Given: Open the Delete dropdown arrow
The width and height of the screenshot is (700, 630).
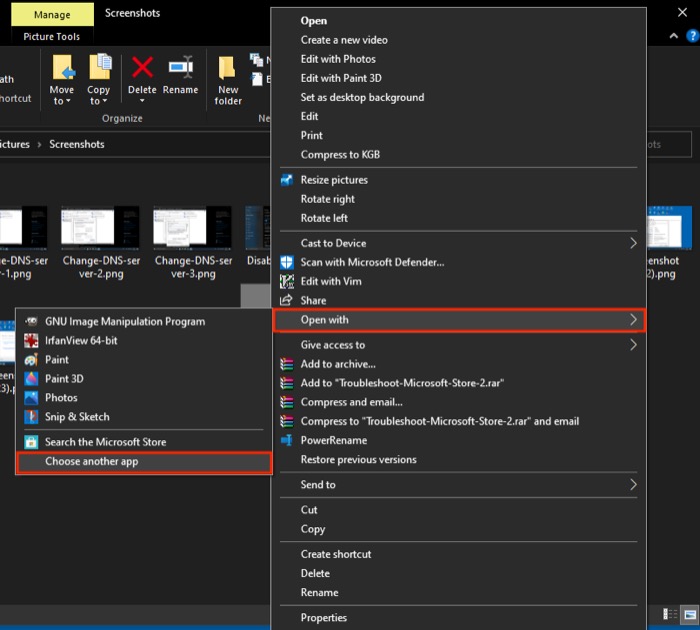Looking at the screenshot, I should pyautogui.click(x=142, y=101).
